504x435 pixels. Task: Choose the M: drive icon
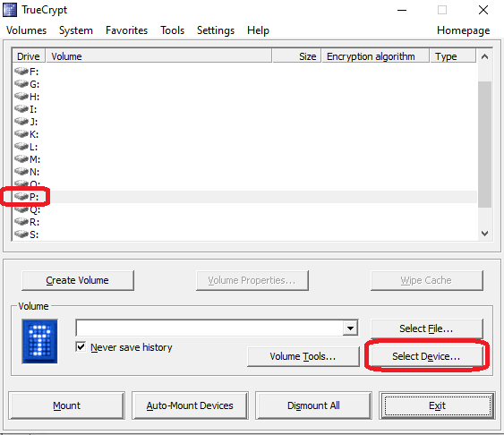pyautogui.click(x=21, y=158)
